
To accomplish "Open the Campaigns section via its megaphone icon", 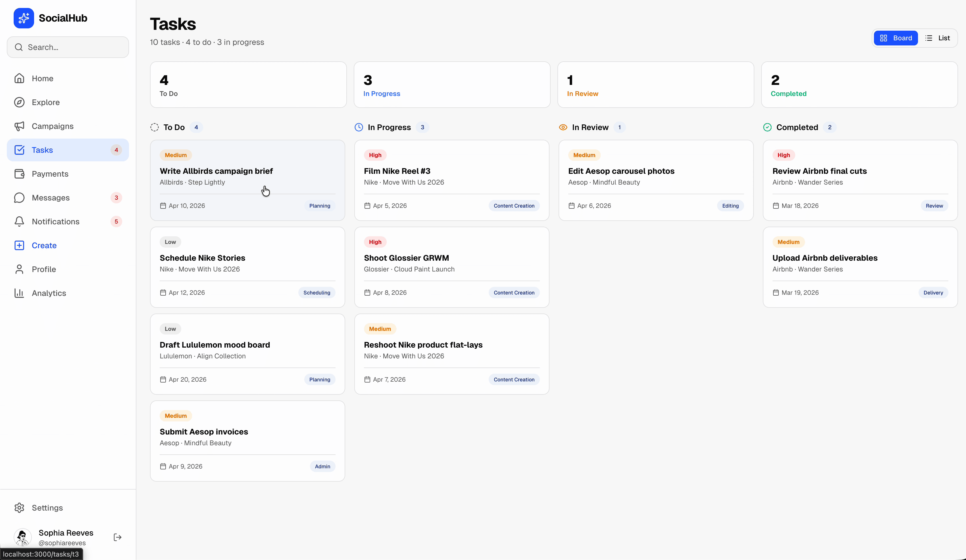I will pos(19,126).
